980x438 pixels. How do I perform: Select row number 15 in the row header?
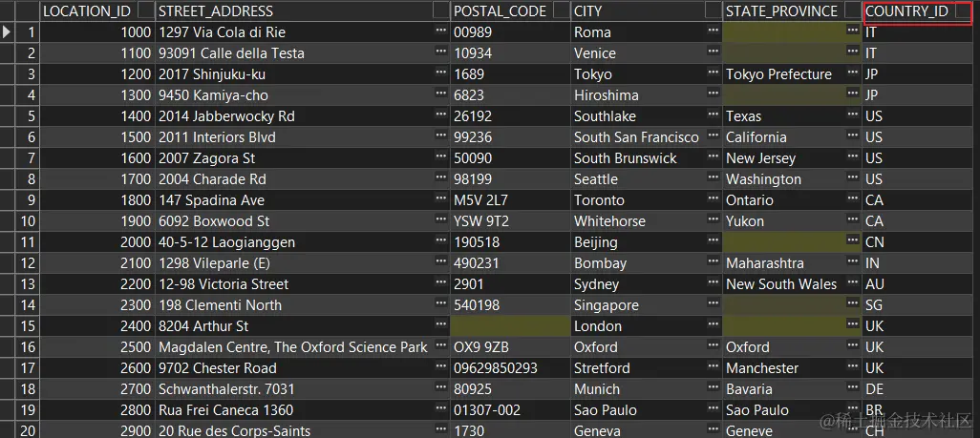(x=28, y=326)
